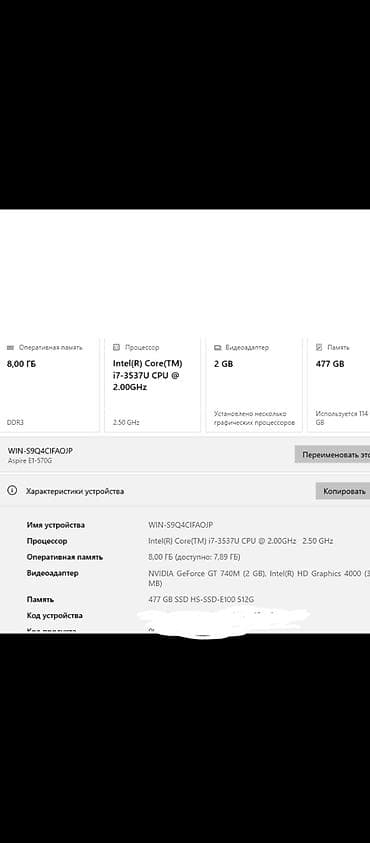Image resolution: width=370 pixels, height=843 pixels.
Task: Select the Имя устройства row label
Action: pyautogui.click(x=55, y=525)
